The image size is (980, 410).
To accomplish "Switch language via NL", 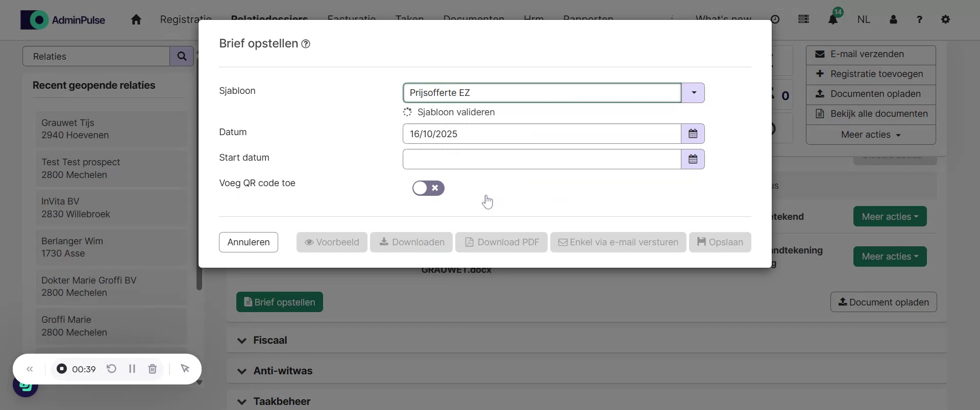I will click(x=864, y=19).
